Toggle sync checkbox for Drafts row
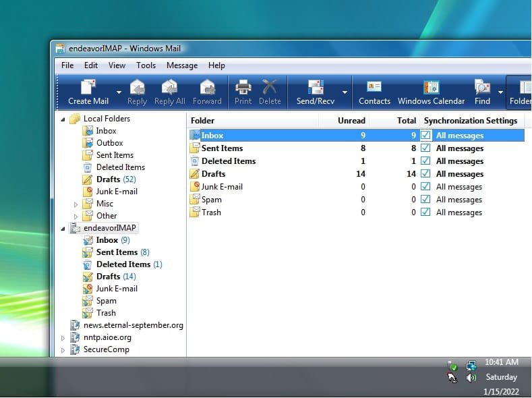The height and width of the screenshot is (398, 532). click(425, 174)
